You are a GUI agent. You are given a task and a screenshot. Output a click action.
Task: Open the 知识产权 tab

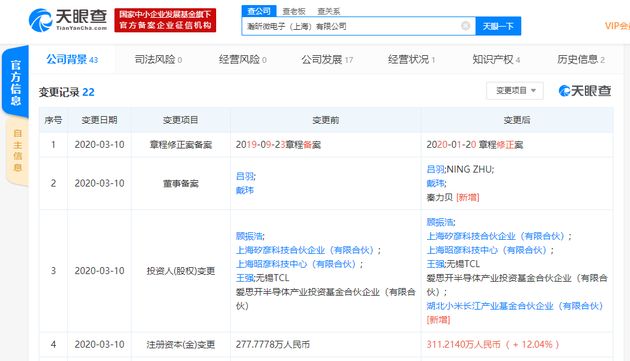click(496, 59)
